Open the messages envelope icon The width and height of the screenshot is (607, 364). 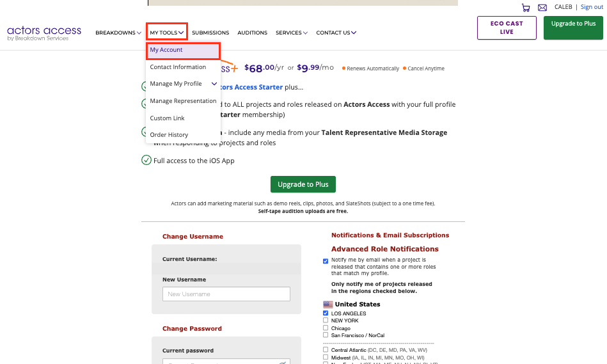[x=542, y=8]
